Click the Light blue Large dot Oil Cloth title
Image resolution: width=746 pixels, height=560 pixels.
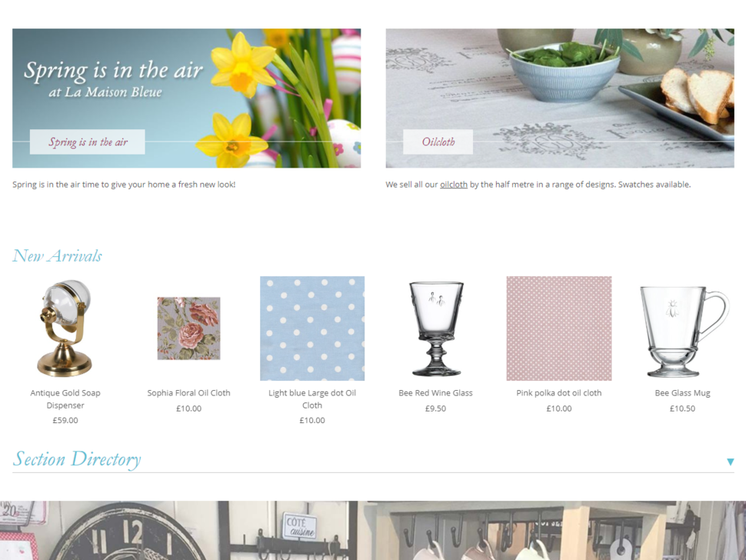(x=312, y=398)
